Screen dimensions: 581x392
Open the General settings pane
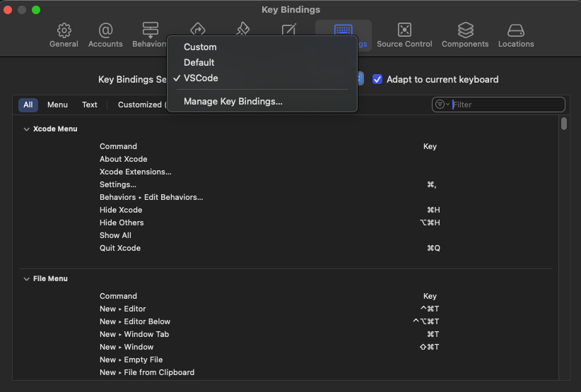[x=64, y=35]
